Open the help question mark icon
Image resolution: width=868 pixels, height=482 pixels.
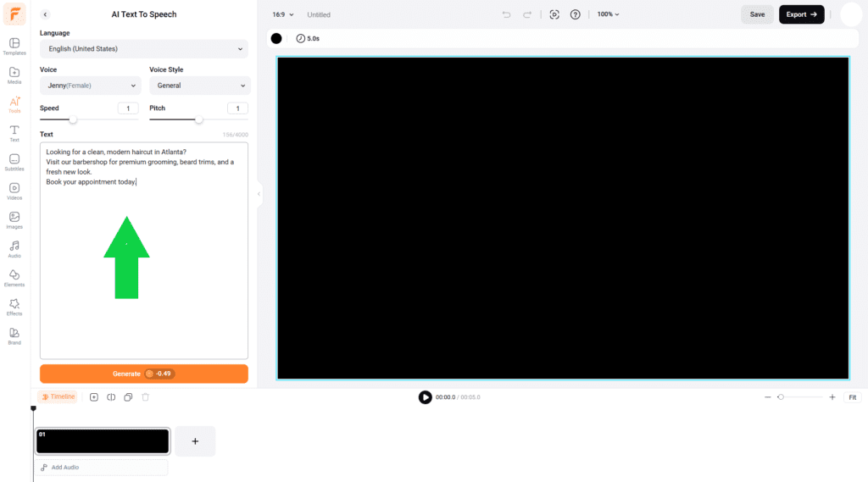pyautogui.click(x=576, y=14)
